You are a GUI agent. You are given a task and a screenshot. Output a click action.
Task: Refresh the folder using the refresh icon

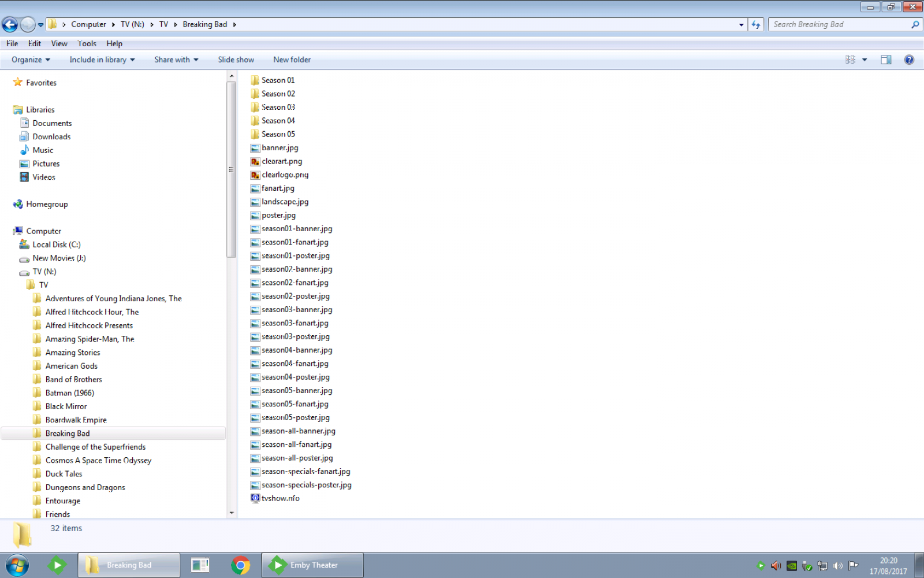755,24
